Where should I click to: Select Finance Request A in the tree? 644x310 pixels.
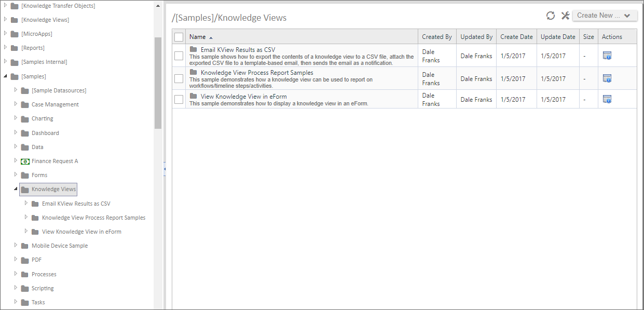[54, 161]
